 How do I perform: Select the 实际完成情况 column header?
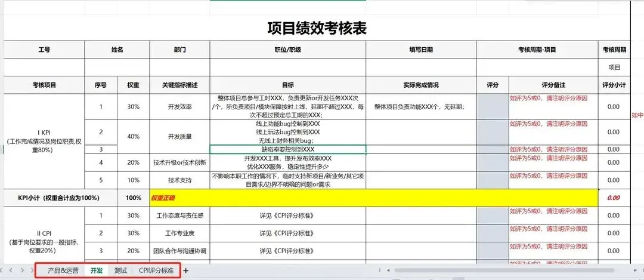(x=421, y=85)
